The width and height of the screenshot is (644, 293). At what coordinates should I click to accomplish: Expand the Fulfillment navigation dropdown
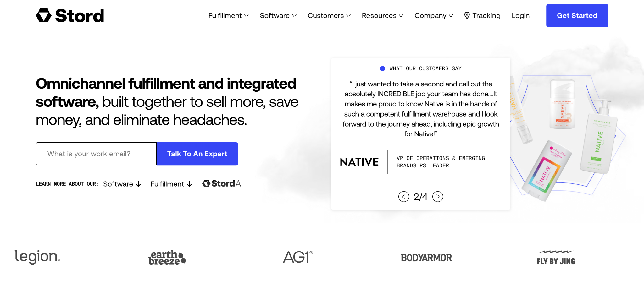(228, 15)
